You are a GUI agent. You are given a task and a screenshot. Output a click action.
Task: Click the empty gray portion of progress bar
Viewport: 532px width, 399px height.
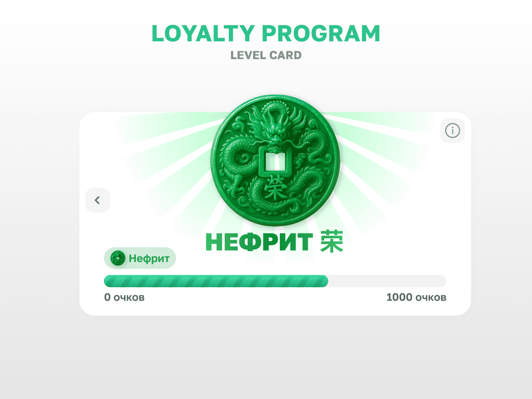(387, 281)
